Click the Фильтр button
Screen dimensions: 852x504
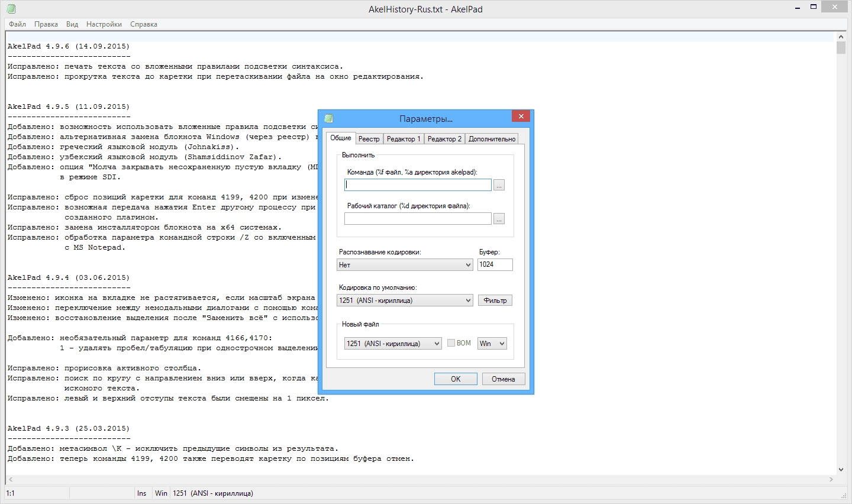(495, 301)
